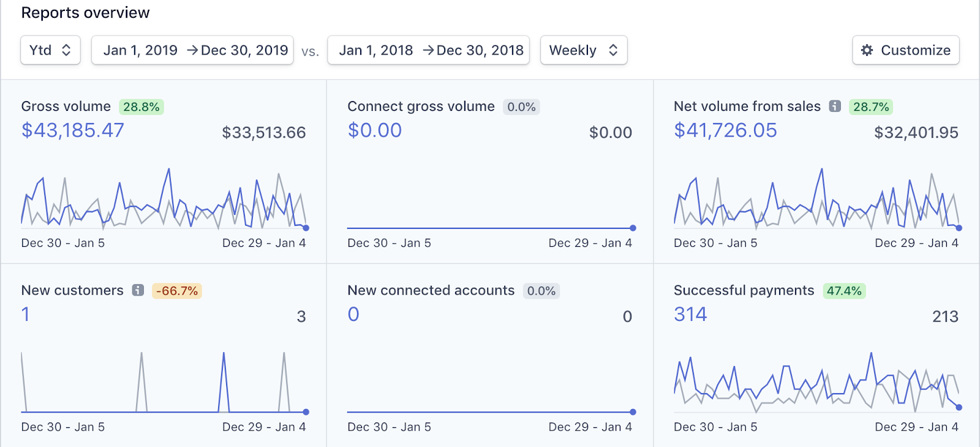This screenshot has width=980, height=447.
Task: Click the end data point on New connected accounts chart
Action: [633, 412]
